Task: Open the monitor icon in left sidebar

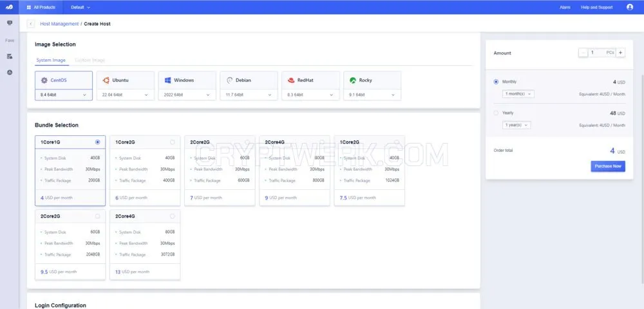Action: click(x=10, y=23)
